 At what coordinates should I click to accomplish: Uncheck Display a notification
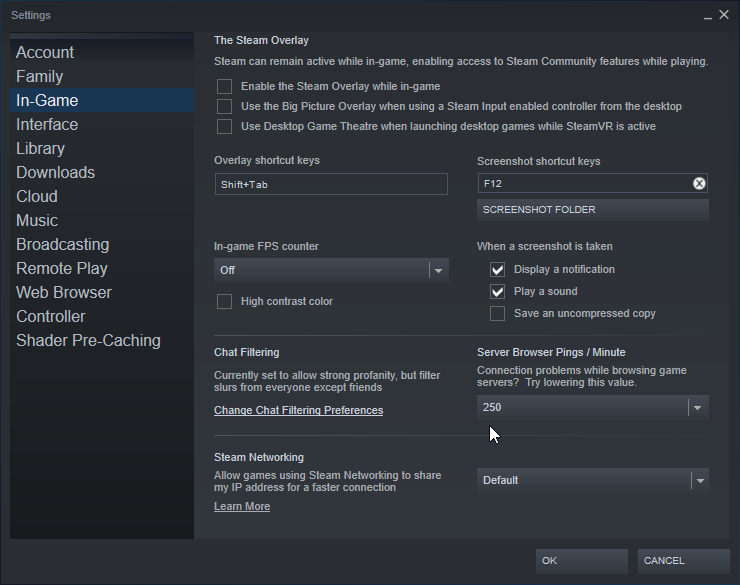point(497,270)
